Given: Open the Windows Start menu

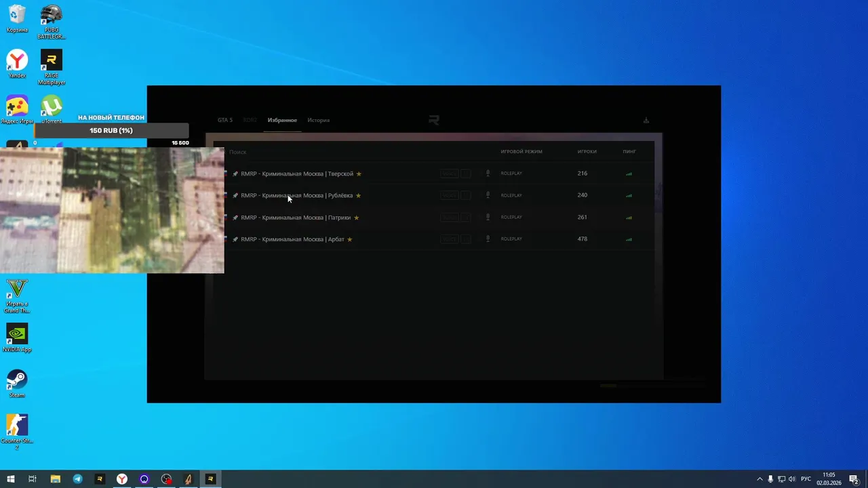Looking at the screenshot, I should point(11,479).
